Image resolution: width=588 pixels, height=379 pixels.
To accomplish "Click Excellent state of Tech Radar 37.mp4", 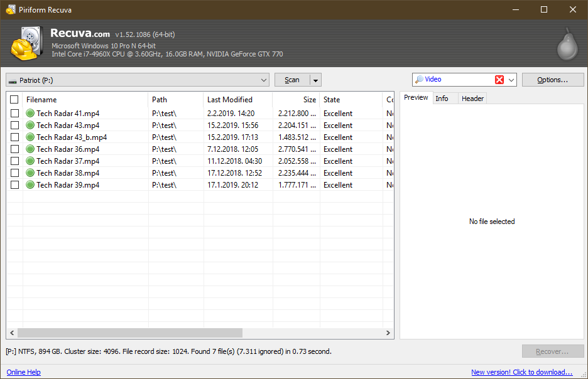I will tap(338, 161).
